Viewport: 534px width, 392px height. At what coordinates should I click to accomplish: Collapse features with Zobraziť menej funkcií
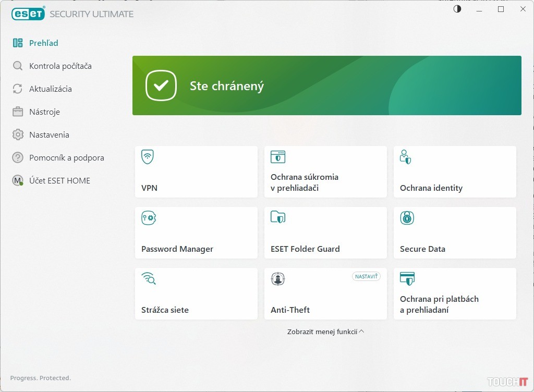[325, 332]
